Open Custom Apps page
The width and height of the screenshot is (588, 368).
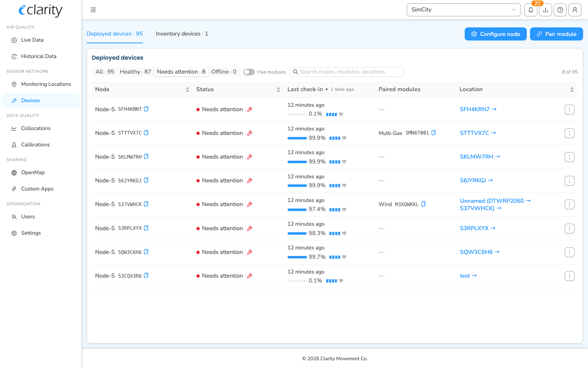[x=41, y=189]
